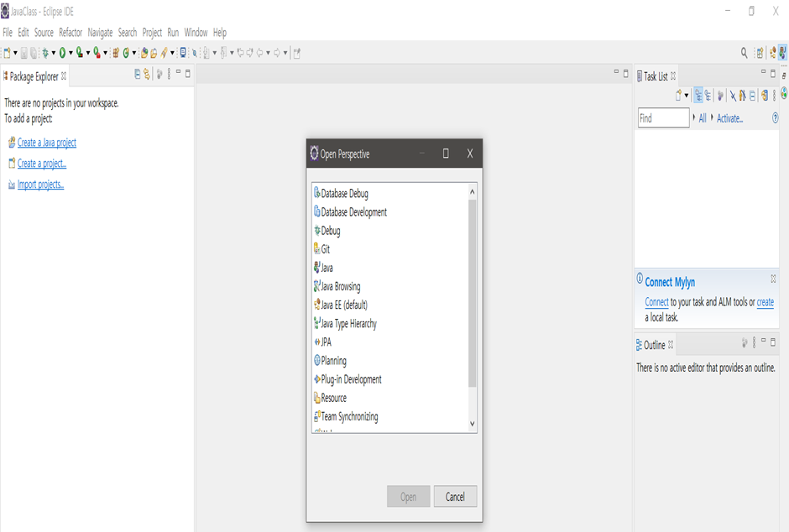Click the Create a Java project link

point(47,143)
